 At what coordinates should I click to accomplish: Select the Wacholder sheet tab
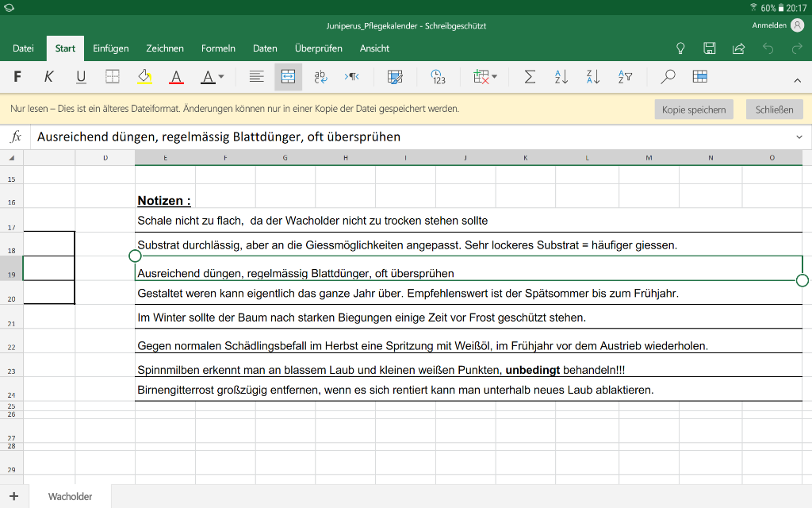(70, 497)
